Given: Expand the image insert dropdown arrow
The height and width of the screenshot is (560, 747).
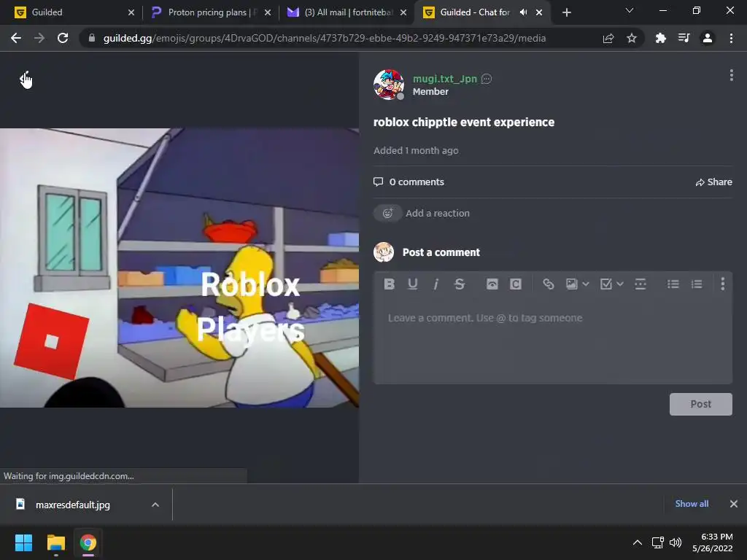Looking at the screenshot, I should coord(586,284).
